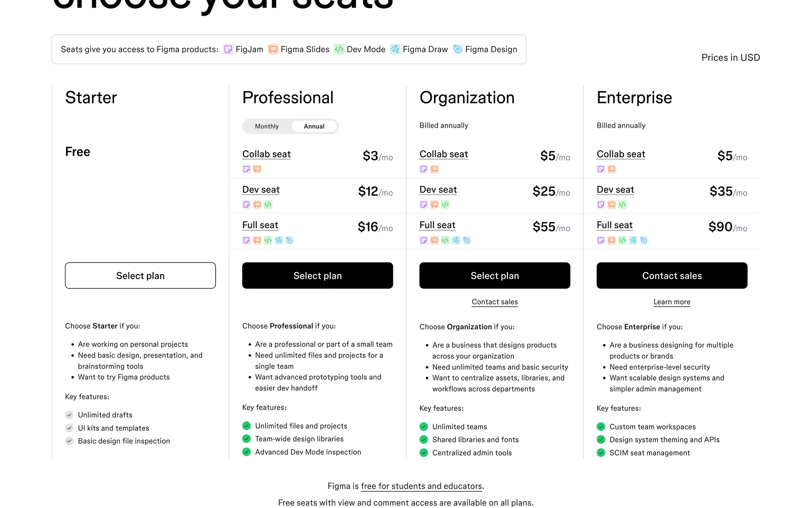Viewport: 812px width, 508px height.
Task: Select the Starter plan
Action: click(140, 276)
